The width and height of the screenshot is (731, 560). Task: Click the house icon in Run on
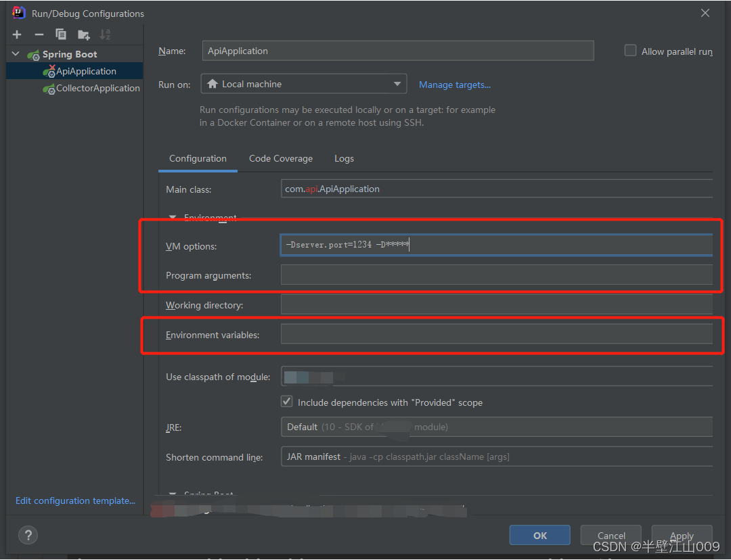coord(213,84)
